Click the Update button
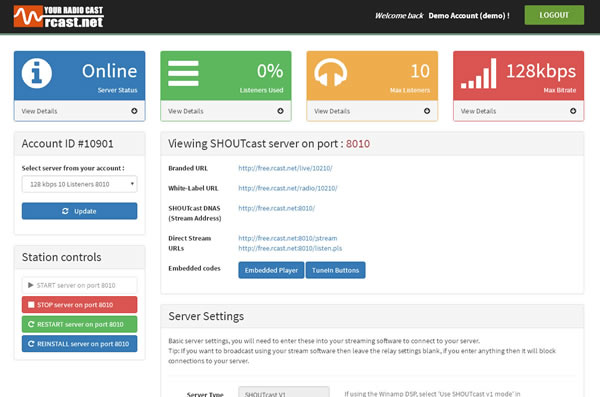The image size is (600, 397). 80,211
